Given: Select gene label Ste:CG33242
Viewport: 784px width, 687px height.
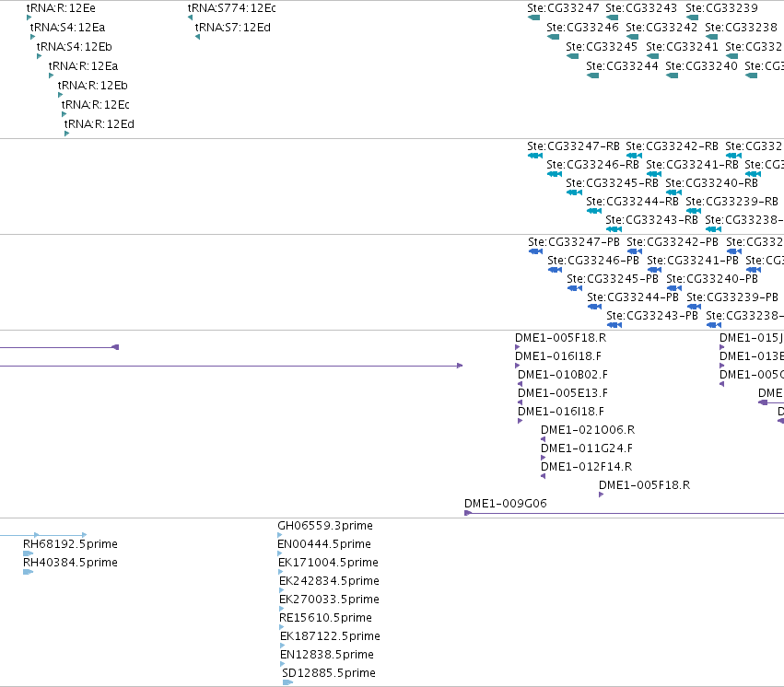Looking at the screenshot, I should tap(661, 28).
